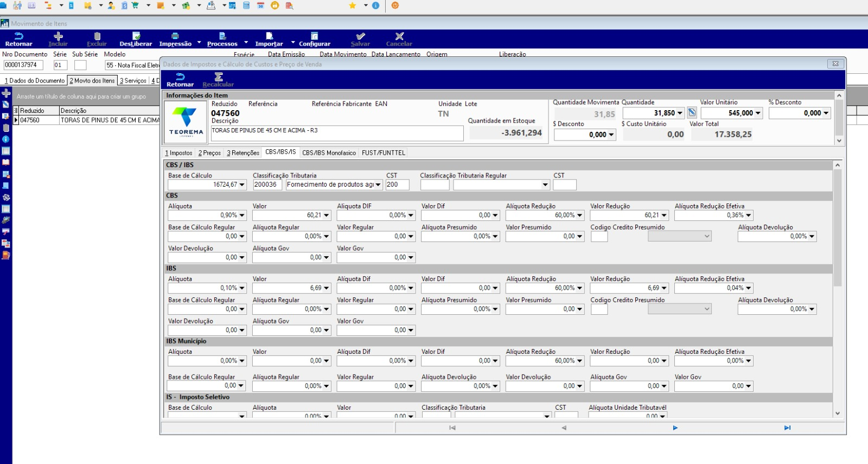
Task: Click the yellow star favorites icon
Action: [x=353, y=5]
